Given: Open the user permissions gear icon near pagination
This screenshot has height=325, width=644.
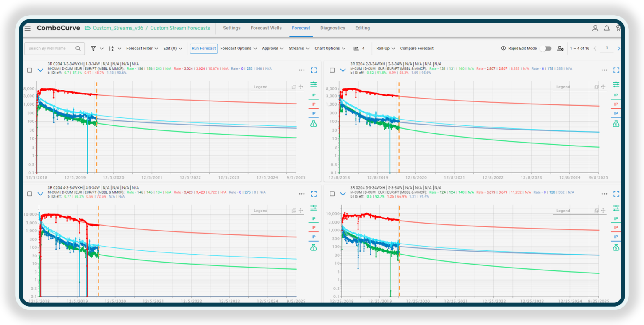Looking at the screenshot, I should tap(561, 49).
